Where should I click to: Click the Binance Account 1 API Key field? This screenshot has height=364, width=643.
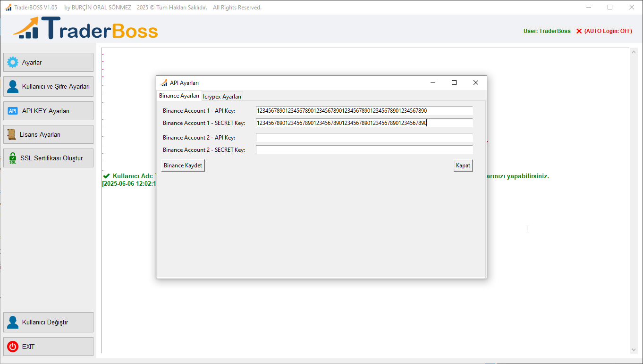[364, 111]
